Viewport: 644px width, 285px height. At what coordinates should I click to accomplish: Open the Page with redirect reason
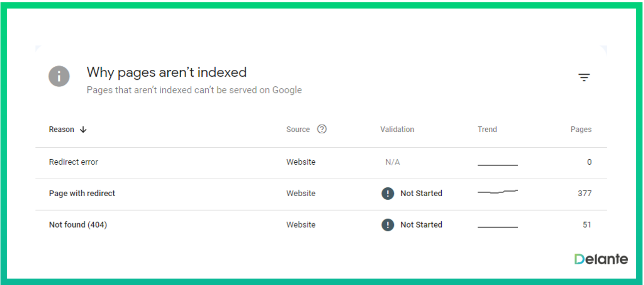click(82, 194)
